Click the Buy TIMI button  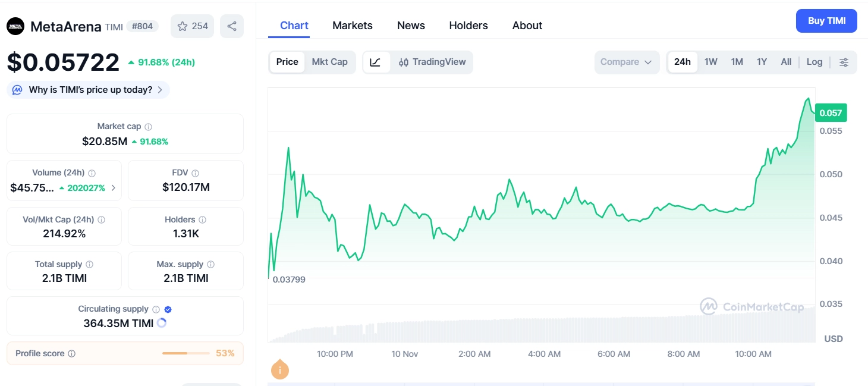[x=826, y=21]
